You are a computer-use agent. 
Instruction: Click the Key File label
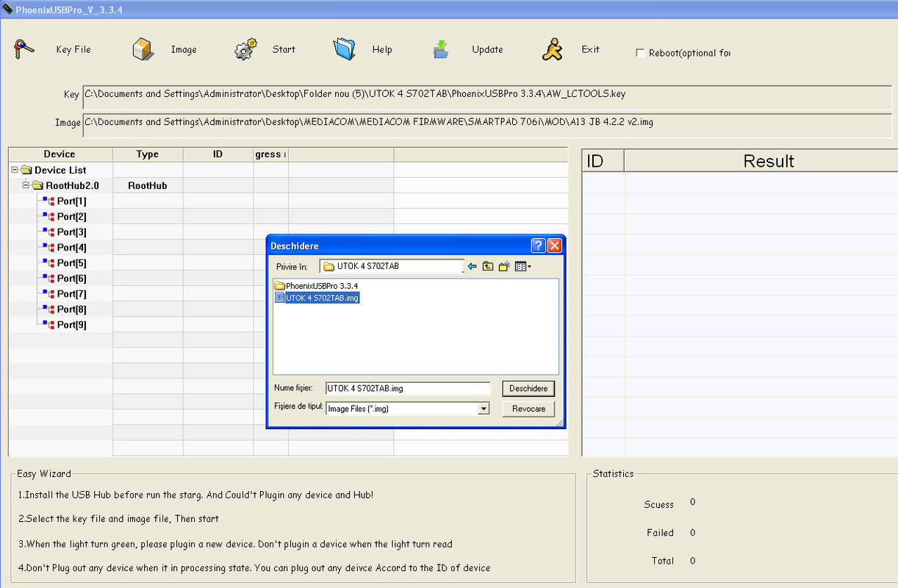[x=73, y=49]
